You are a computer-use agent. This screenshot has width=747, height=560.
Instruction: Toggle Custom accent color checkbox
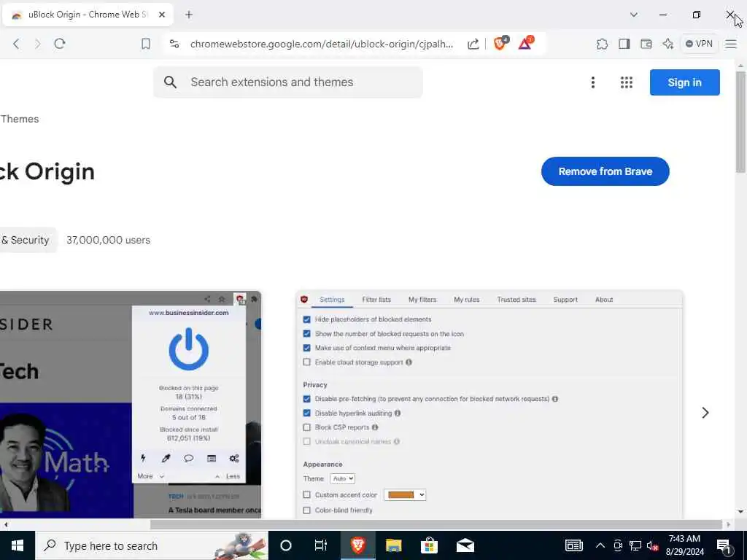(x=307, y=495)
